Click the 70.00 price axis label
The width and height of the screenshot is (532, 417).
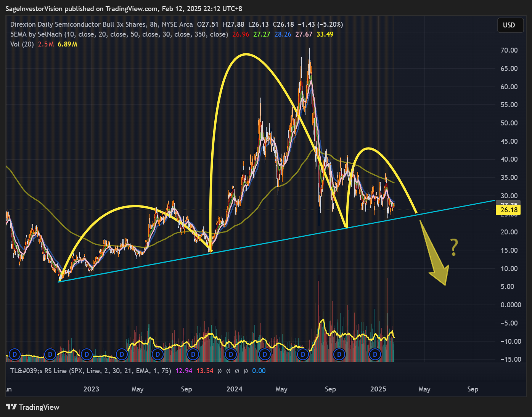pyautogui.click(x=509, y=50)
